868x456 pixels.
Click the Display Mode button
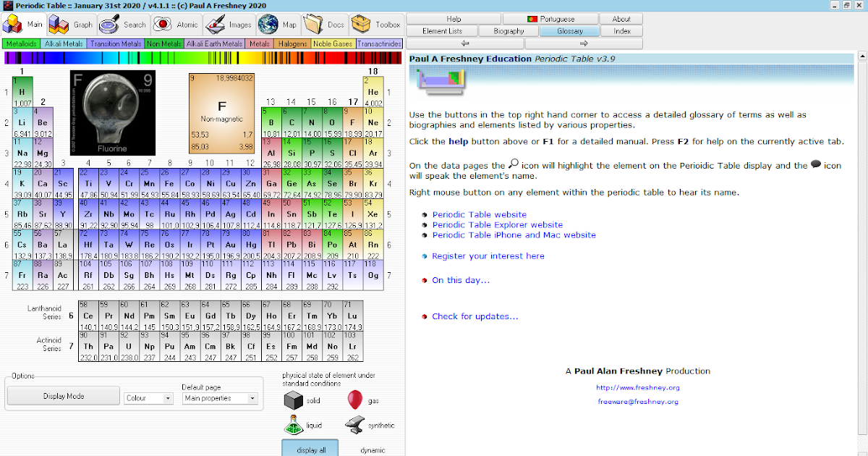click(x=63, y=396)
